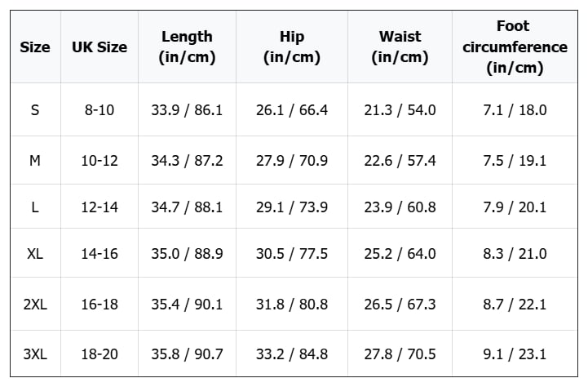
Task: Click the Length (in/cm) header
Action: click(187, 47)
